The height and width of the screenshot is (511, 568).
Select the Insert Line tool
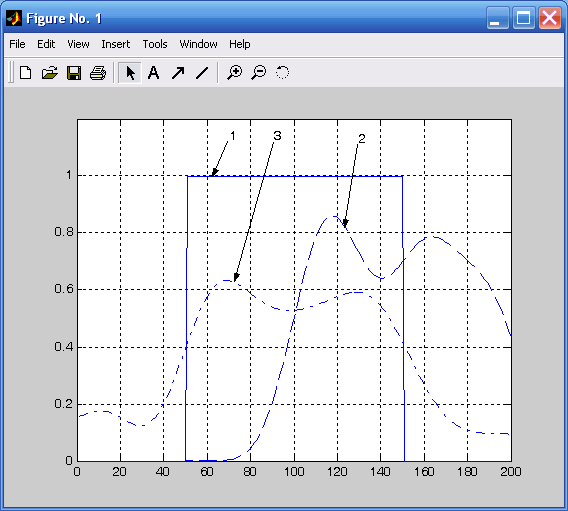click(202, 73)
